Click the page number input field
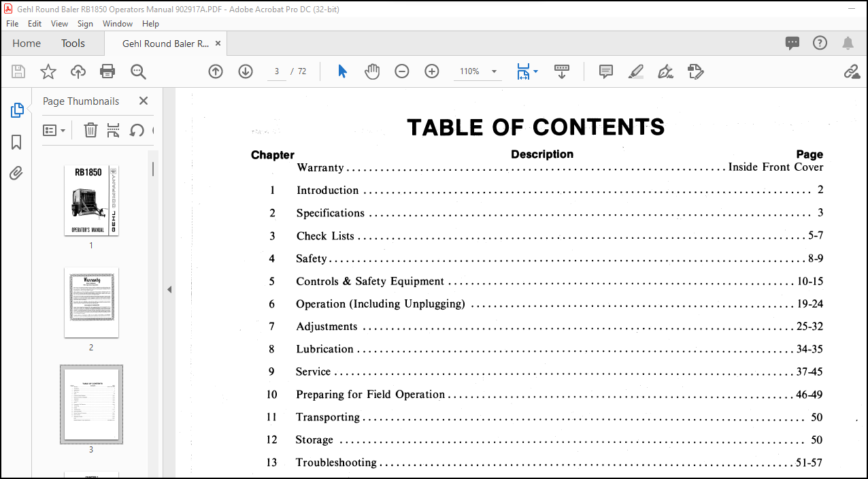The height and width of the screenshot is (479, 868). tap(277, 71)
